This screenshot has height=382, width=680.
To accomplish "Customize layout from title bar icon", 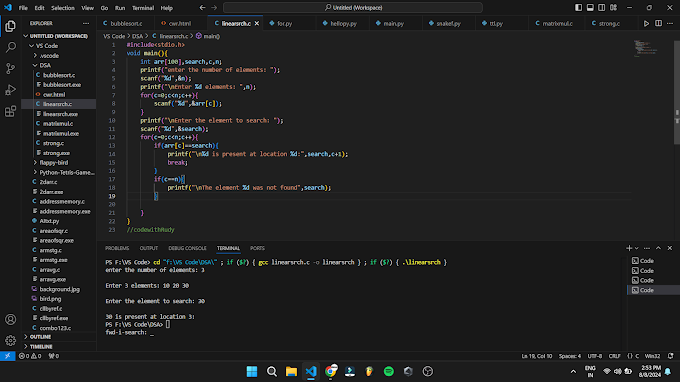I will [x=613, y=8].
